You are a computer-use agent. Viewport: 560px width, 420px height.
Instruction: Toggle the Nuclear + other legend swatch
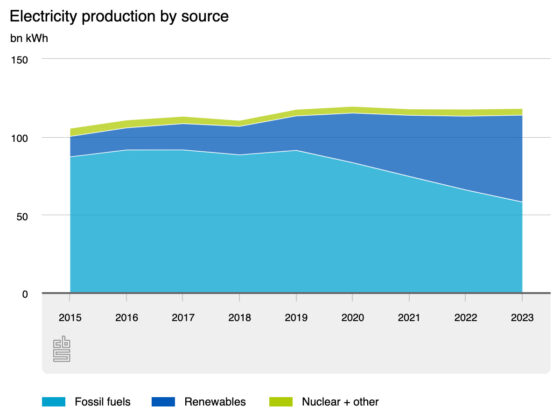click(281, 401)
